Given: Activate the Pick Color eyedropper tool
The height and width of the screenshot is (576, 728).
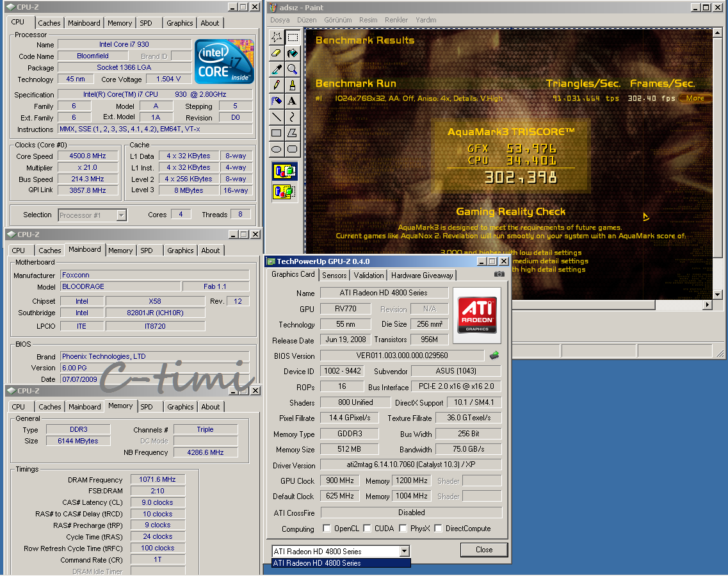Looking at the screenshot, I should (x=276, y=69).
